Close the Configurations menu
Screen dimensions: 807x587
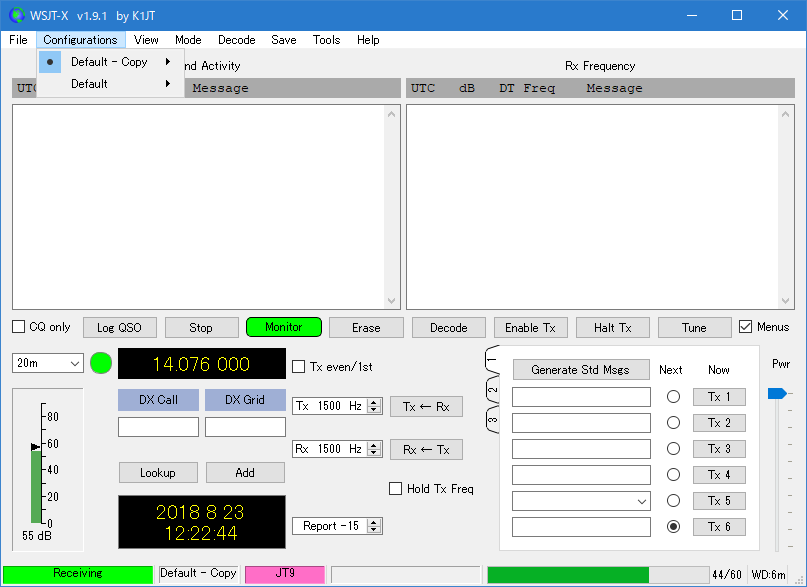point(80,40)
